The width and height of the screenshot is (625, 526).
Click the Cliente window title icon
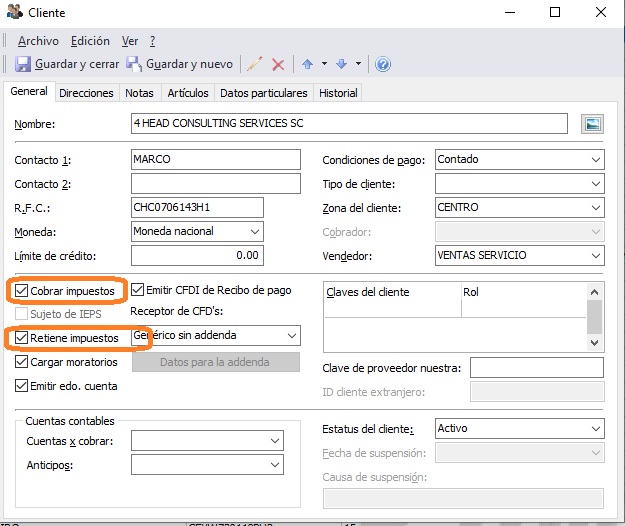click(15, 12)
